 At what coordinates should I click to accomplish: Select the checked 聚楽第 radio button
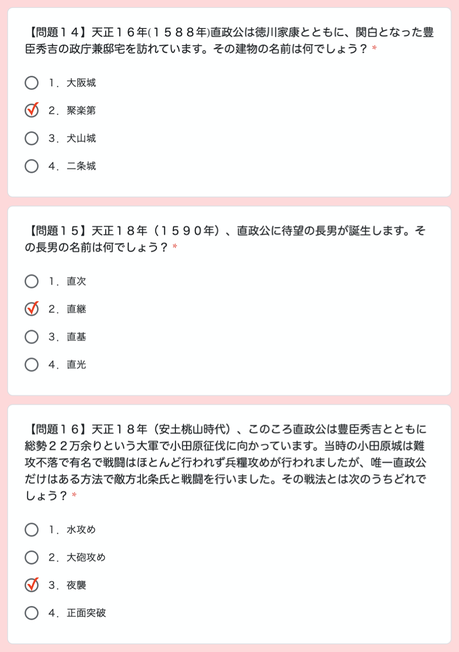point(32,110)
